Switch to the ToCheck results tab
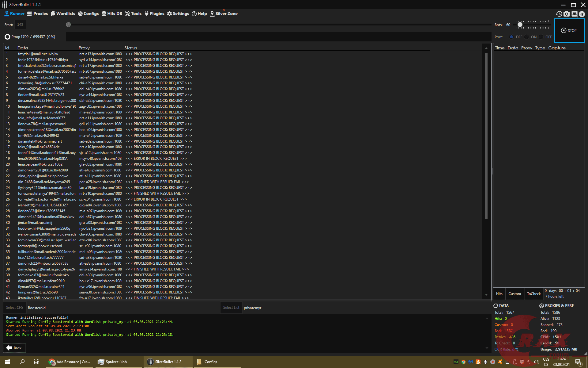Viewport: 588px width, 368px height. (534, 294)
